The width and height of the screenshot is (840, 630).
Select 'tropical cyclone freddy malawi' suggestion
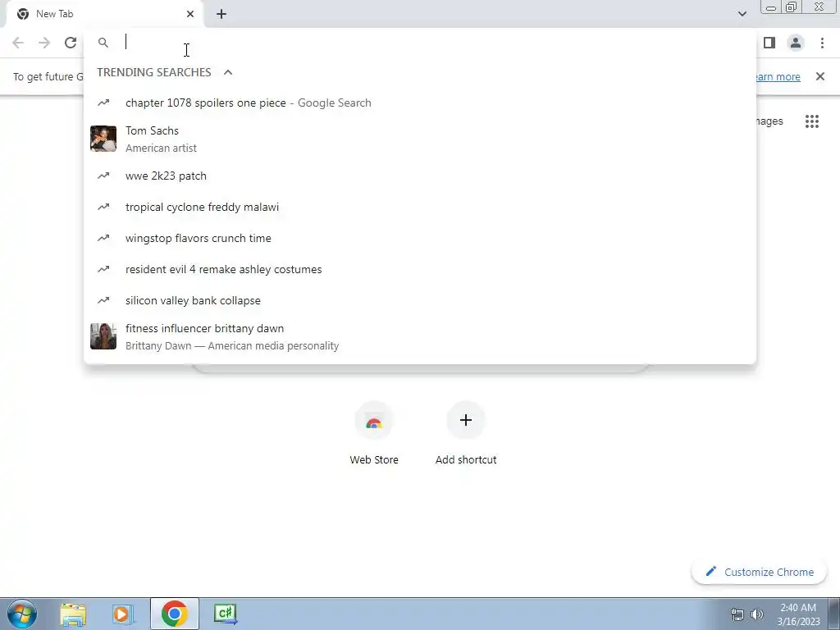pos(420,207)
